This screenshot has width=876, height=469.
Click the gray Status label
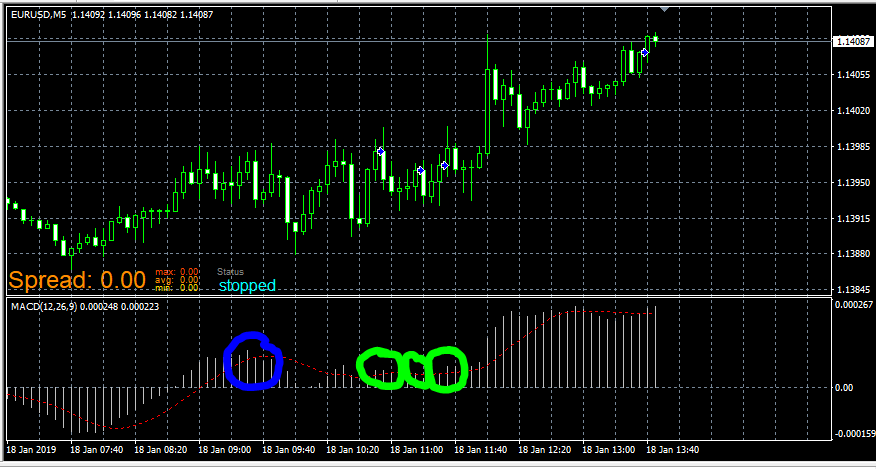pyautogui.click(x=230, y=272)
